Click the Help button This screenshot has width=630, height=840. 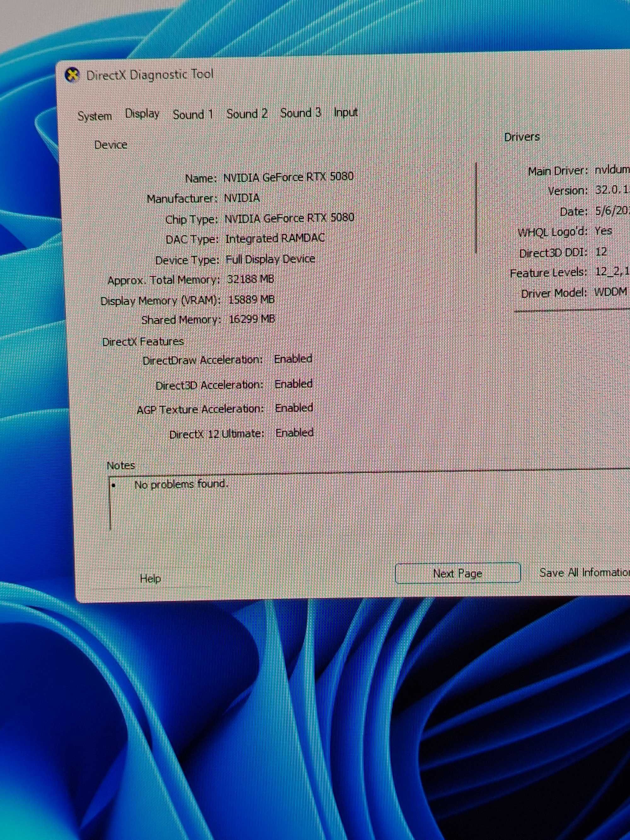point(150,578)
